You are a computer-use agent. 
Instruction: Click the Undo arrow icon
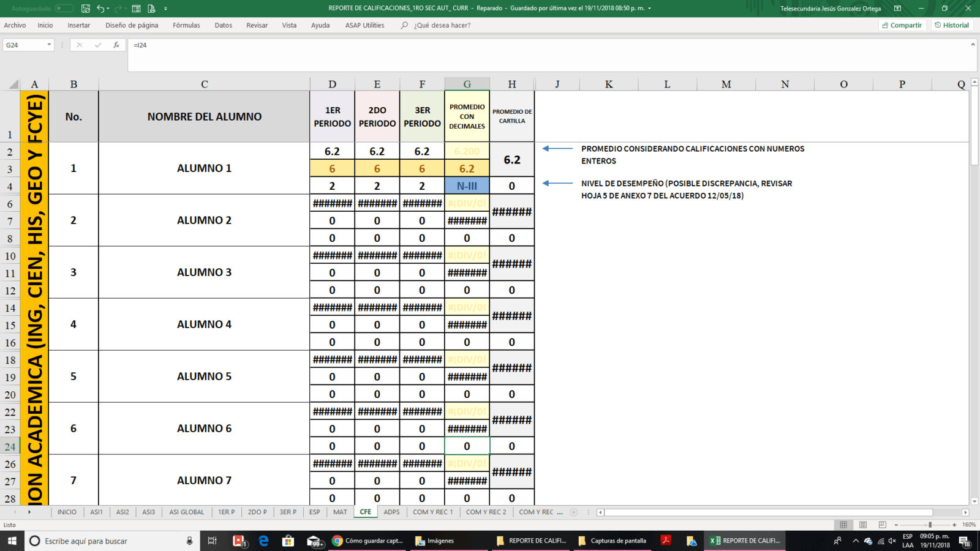pos(100,9)
